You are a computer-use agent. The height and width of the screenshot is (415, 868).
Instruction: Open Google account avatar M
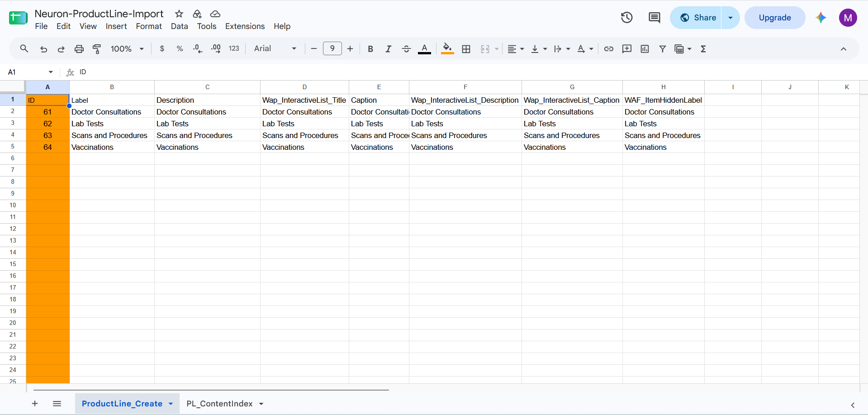848,18
